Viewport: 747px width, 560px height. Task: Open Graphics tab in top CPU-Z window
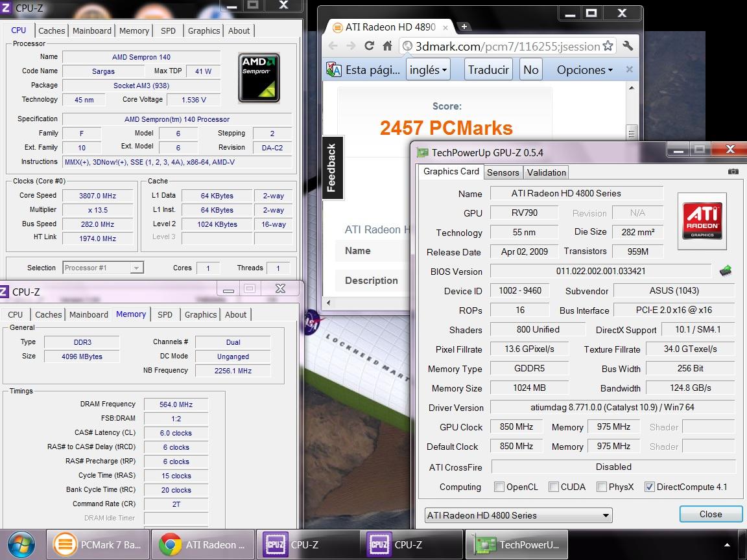(204, 30)
